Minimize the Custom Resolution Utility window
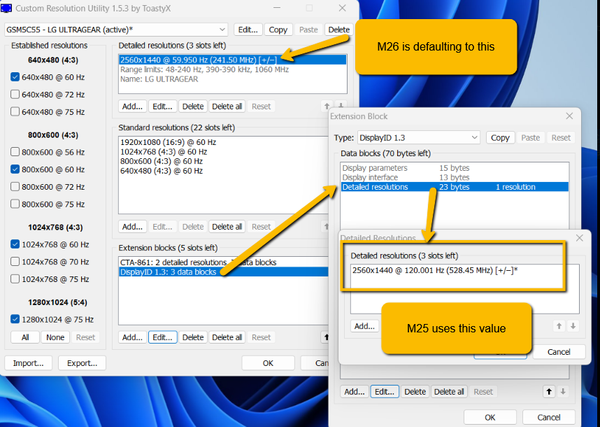This screenshot has width=600, height=427. (277, 8)
